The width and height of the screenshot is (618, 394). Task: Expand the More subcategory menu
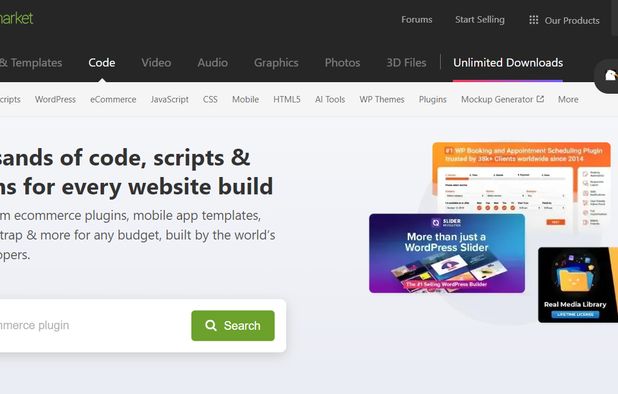coord(568,99)
